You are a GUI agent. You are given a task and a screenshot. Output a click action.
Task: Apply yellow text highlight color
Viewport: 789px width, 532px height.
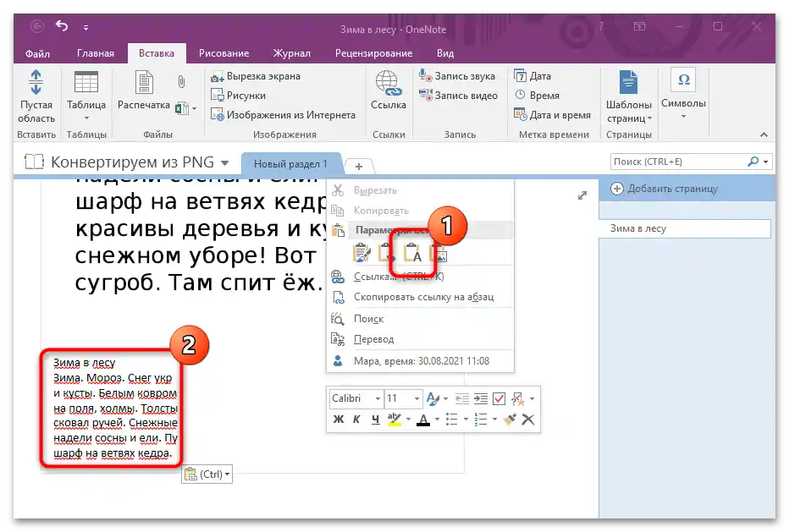tap(394, 420)
